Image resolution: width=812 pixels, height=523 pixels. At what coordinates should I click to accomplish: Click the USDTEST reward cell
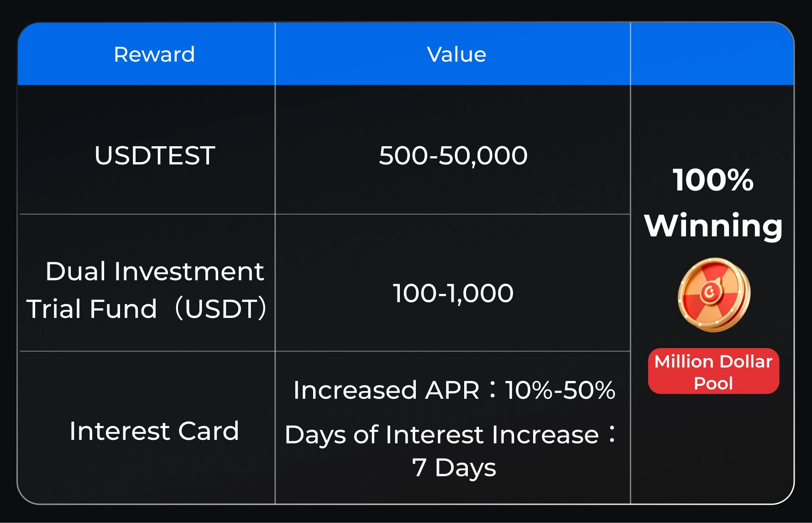[x=155, y=155]
